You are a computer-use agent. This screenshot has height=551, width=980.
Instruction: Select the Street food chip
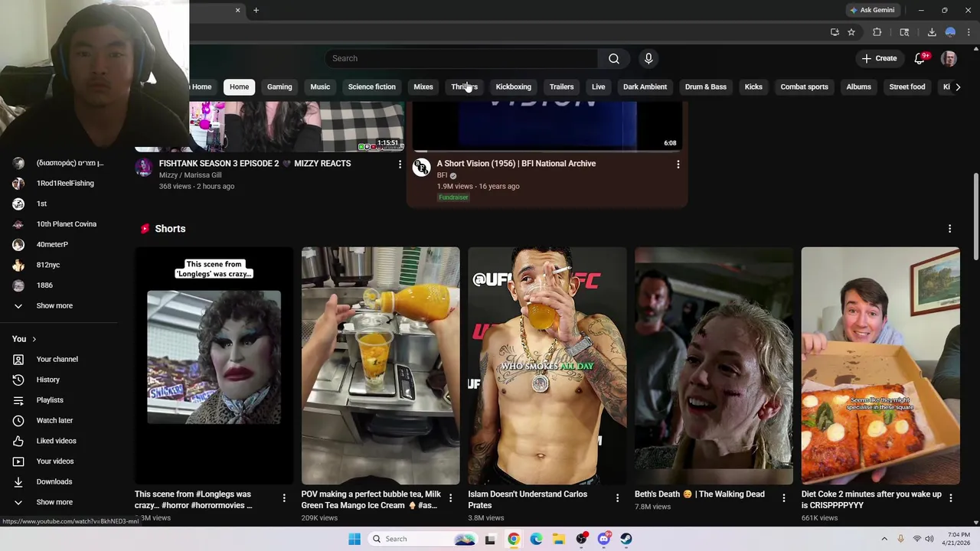(x=907, y=86)
